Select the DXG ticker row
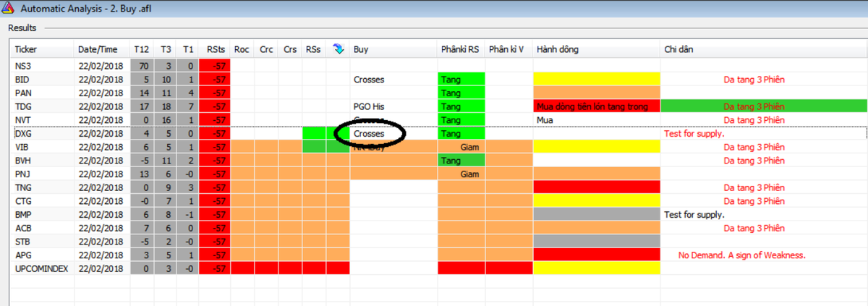Viewport: 868px width, 306px height. (22, 133)
